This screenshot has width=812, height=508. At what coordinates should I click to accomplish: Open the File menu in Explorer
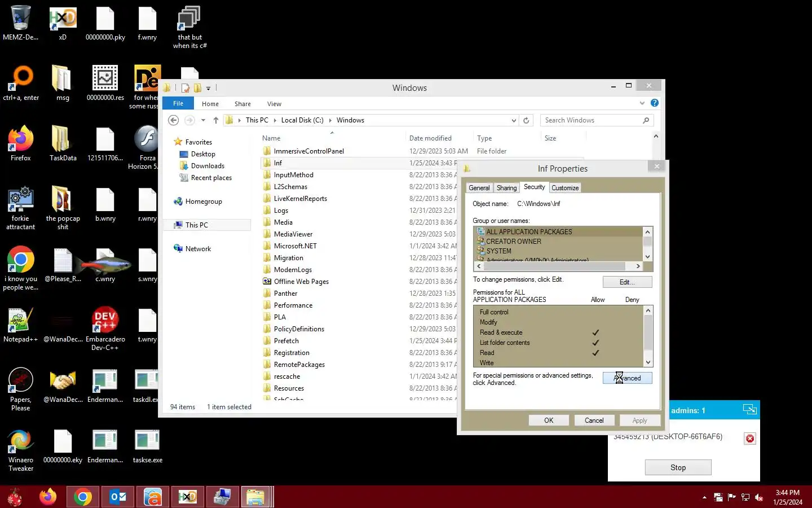(178, 103)
